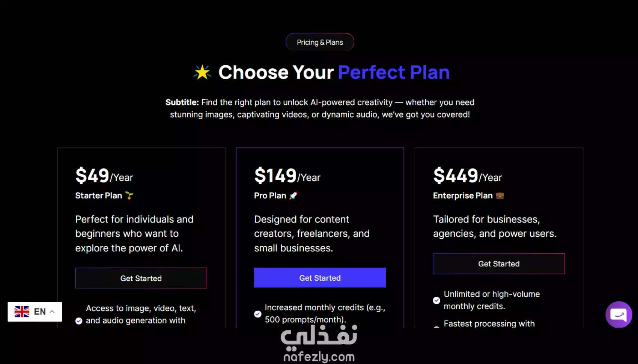638x364 pixels.
Task: Expand the language selector chevron arrow
Action: tap(52, 312)
